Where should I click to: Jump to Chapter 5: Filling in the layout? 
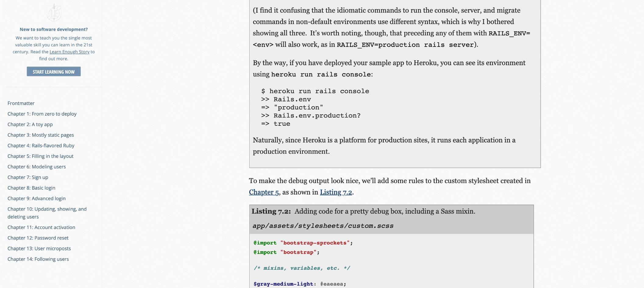[41, 156]
